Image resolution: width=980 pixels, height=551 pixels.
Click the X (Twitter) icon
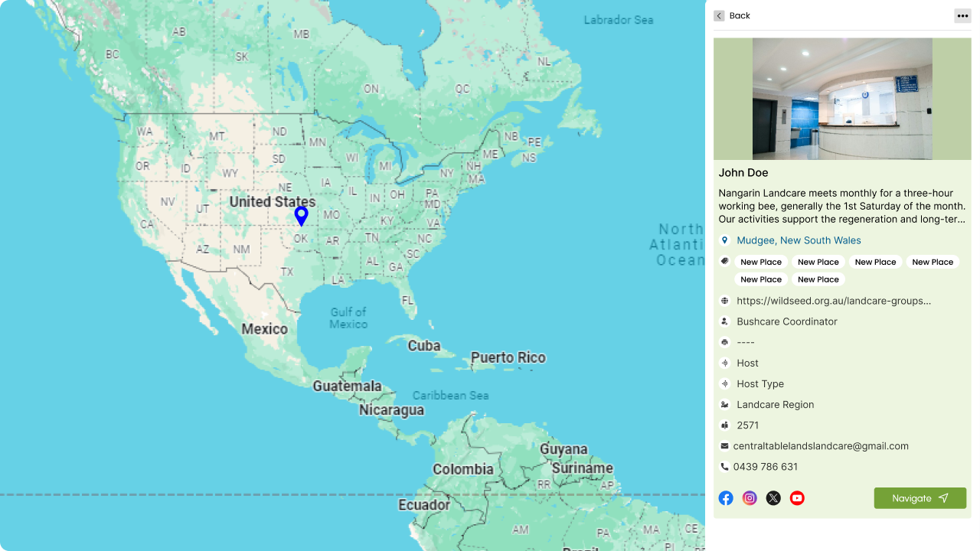click(x=773, y=498)
